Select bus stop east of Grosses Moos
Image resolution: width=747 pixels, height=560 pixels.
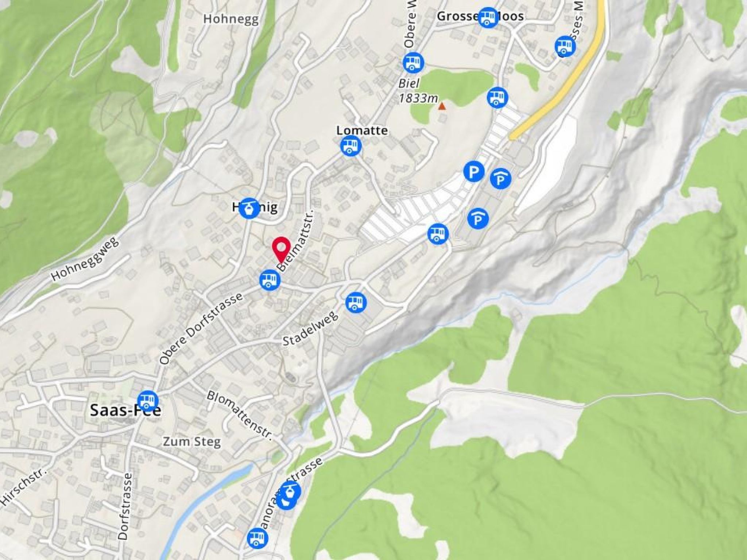(565, 46)
